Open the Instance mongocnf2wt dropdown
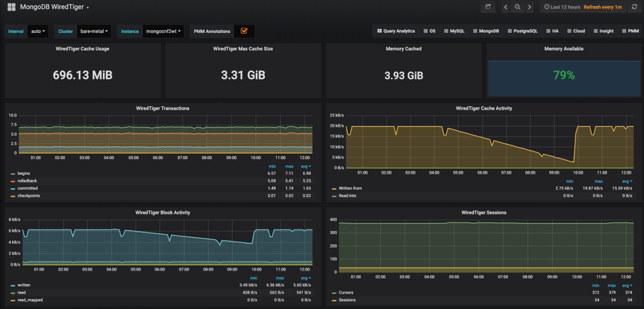Image resolution: width=644 pixels, height=309 pixels. (x=163, y=31)
